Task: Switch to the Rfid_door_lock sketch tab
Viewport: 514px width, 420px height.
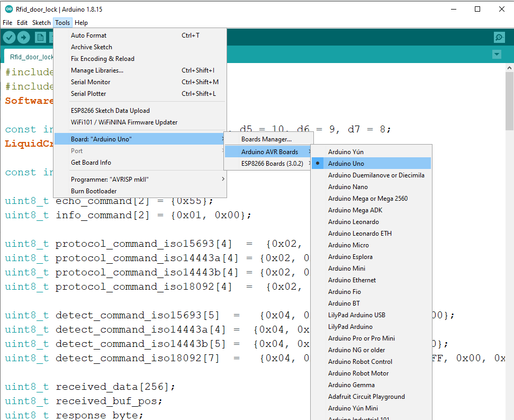Action: 29,57
